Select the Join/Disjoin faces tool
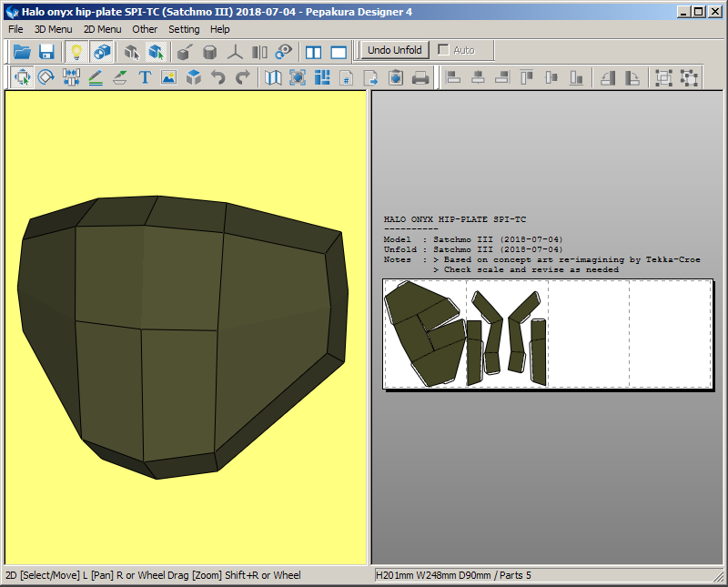This screenshot has height=587, width=728. [x=71, y=78]
